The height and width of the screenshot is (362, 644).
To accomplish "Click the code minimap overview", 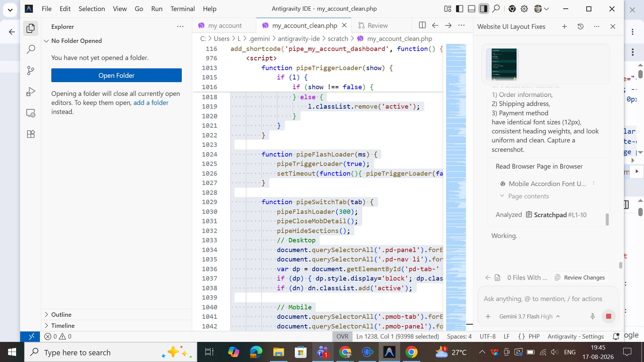I will [x=456, y=187].
